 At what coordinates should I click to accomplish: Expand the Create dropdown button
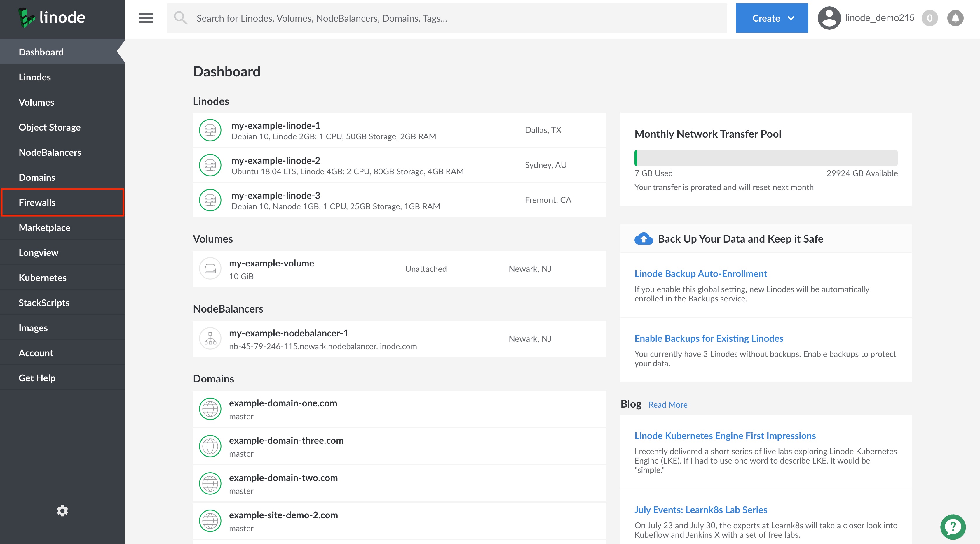click(772, 18)
